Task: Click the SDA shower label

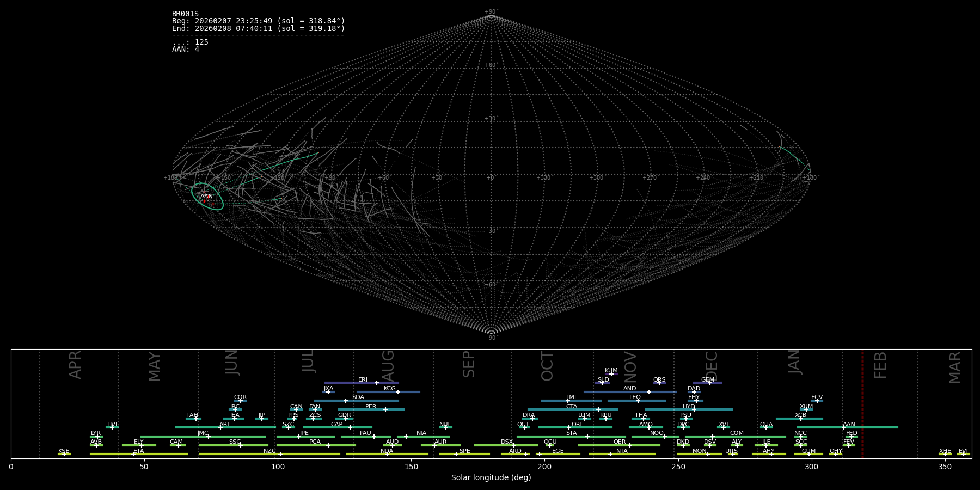Action: (358, 397)
